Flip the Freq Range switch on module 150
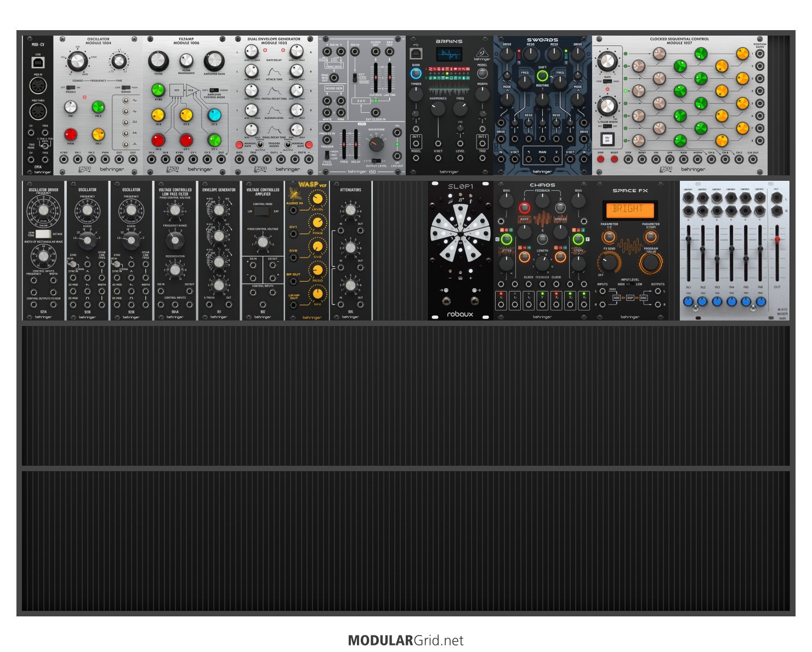This screenshot has height=652, width=812. tap(327, 156)
